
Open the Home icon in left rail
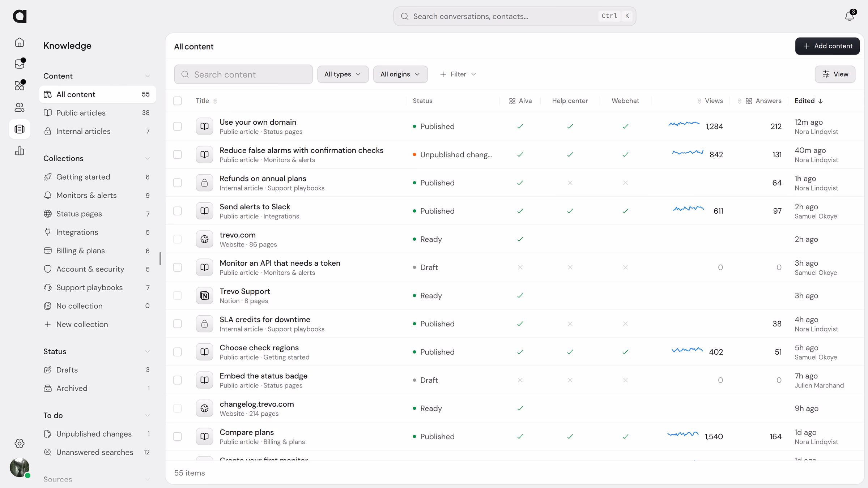point(20,42)
